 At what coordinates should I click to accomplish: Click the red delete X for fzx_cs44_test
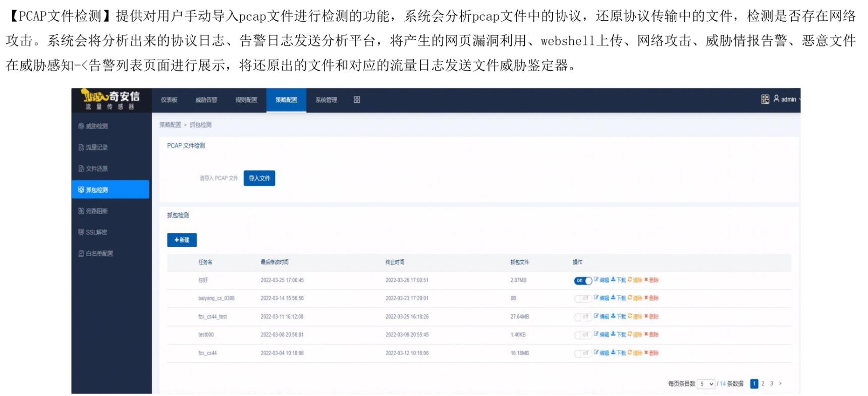pyautogui.click(x=646, y=316)
